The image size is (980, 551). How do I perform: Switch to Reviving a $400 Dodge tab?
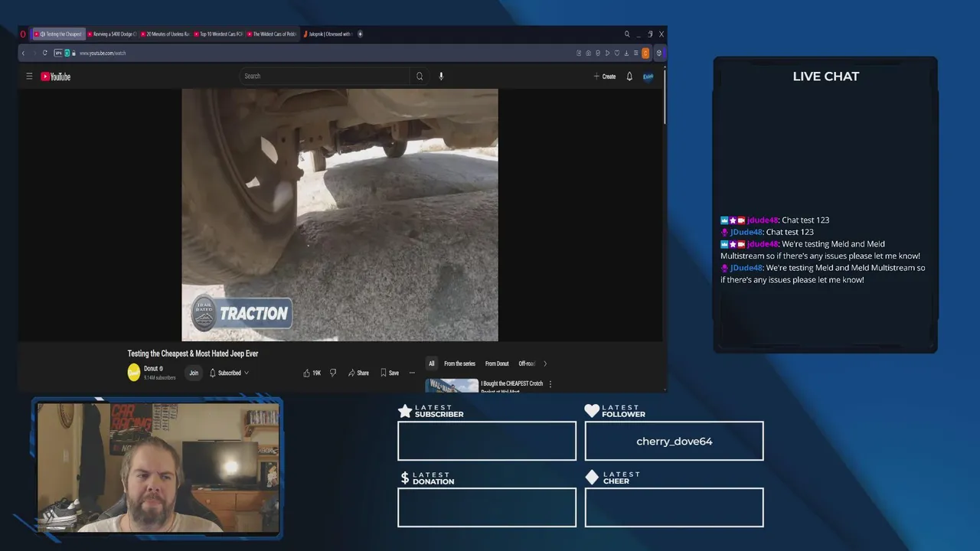coord(112,34)
